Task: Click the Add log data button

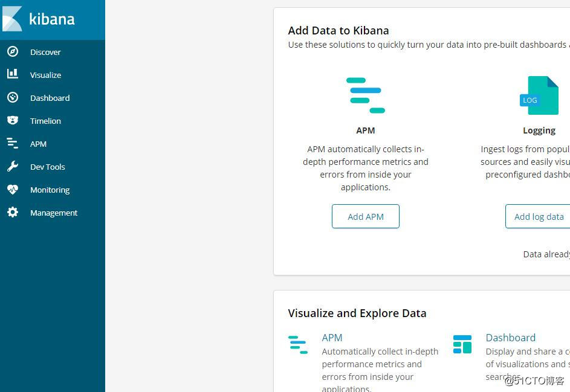Action: point(539,216)
